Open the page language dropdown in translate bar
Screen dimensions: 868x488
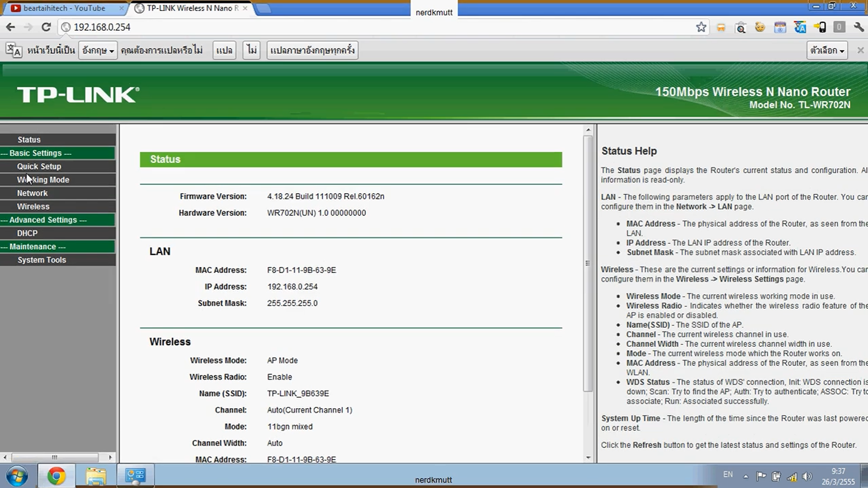(98, 50)
